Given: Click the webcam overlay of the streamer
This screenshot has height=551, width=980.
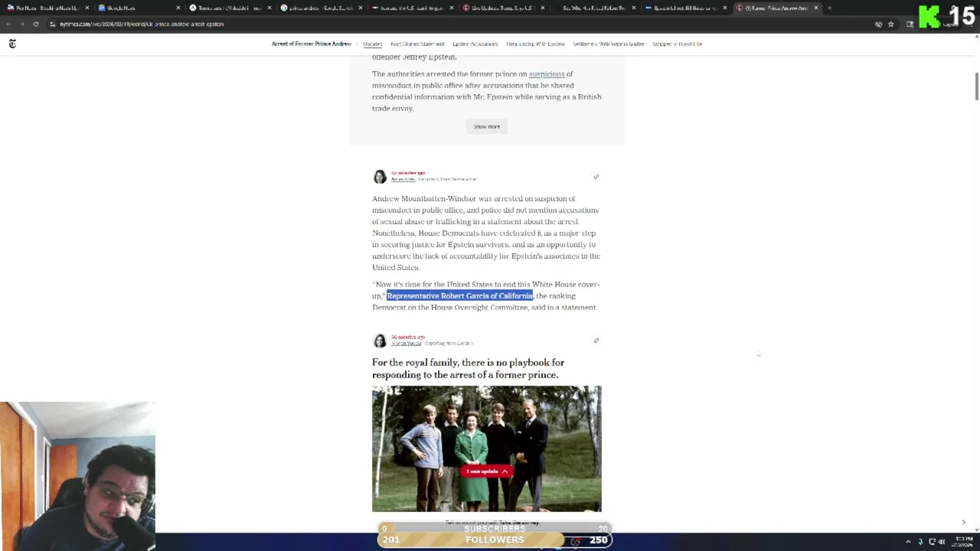Looking at the screenshot, I should (x=77, y=476).
